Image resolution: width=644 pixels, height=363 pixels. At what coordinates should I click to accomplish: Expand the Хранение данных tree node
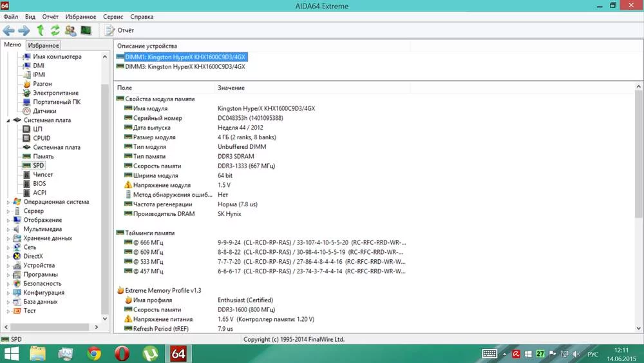click(8, 239)
